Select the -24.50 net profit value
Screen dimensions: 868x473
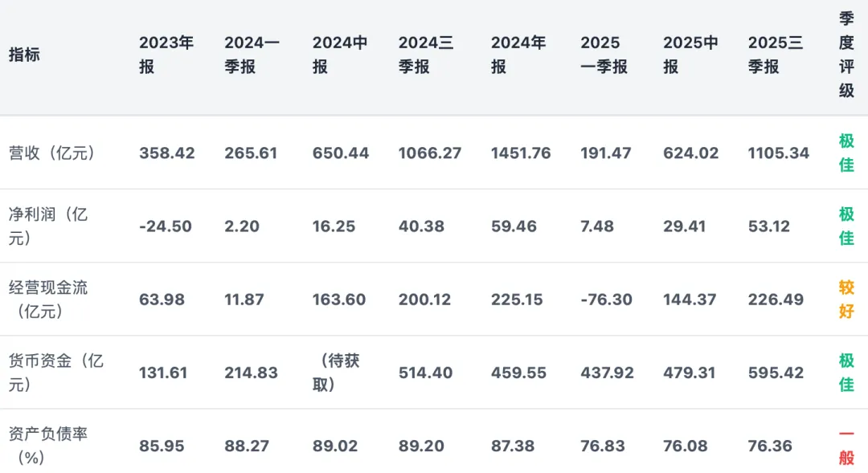(x=166, y=226)
